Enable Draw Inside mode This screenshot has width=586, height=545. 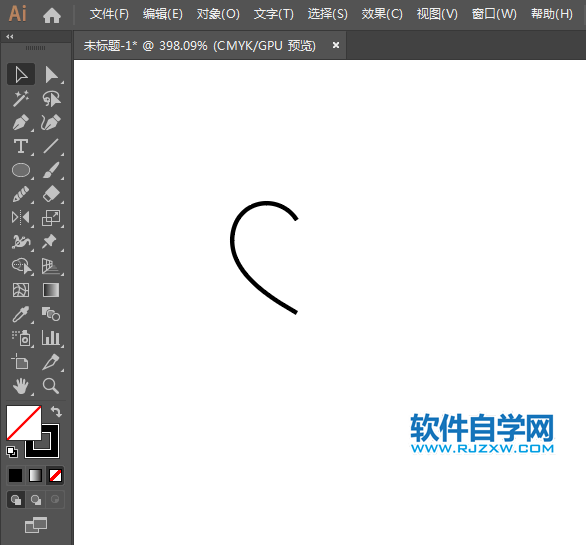pos(55,500)
